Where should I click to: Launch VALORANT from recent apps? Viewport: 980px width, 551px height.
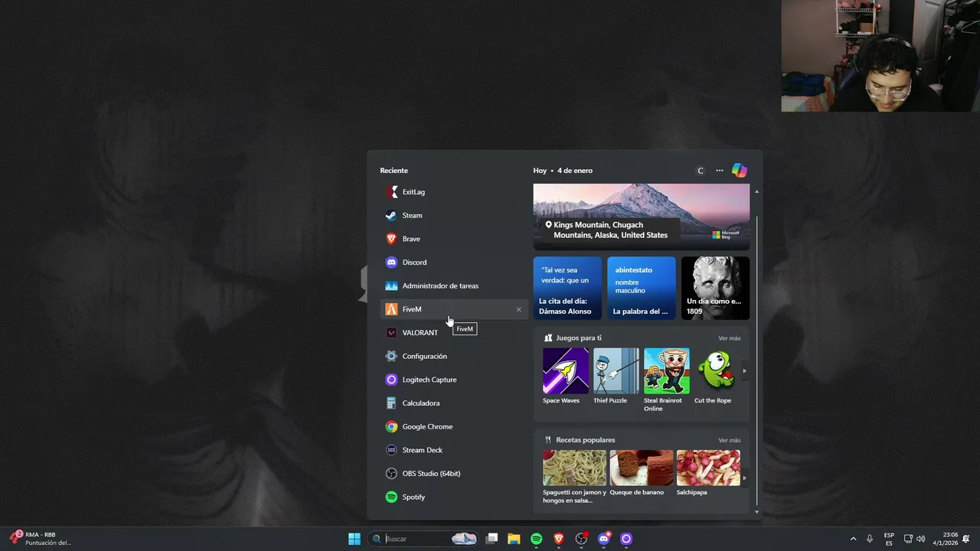click(x=453, y=333)
